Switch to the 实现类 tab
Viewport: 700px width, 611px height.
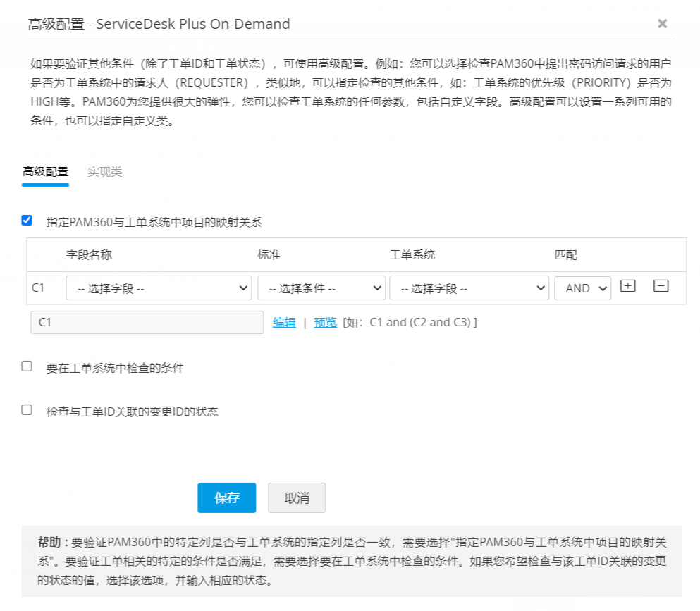click(105, 172)
